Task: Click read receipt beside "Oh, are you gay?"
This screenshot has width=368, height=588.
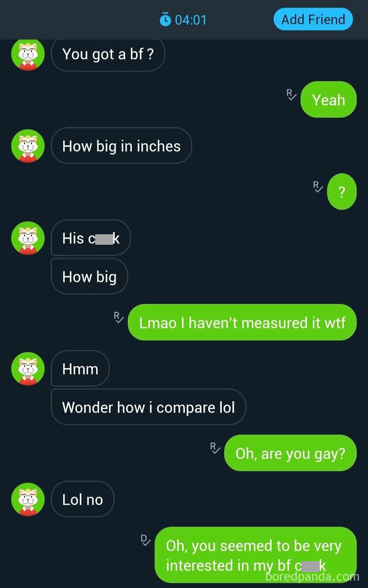Action: click(215, 448)
